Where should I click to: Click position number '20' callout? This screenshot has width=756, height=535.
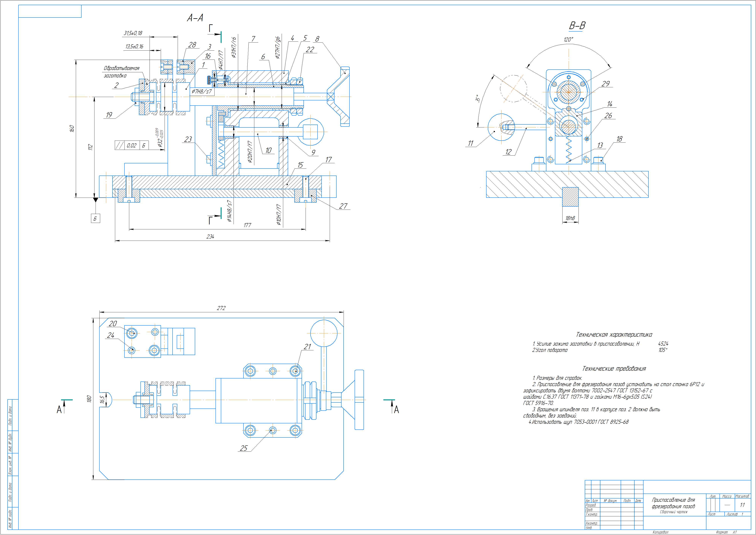tap(113, 324)
